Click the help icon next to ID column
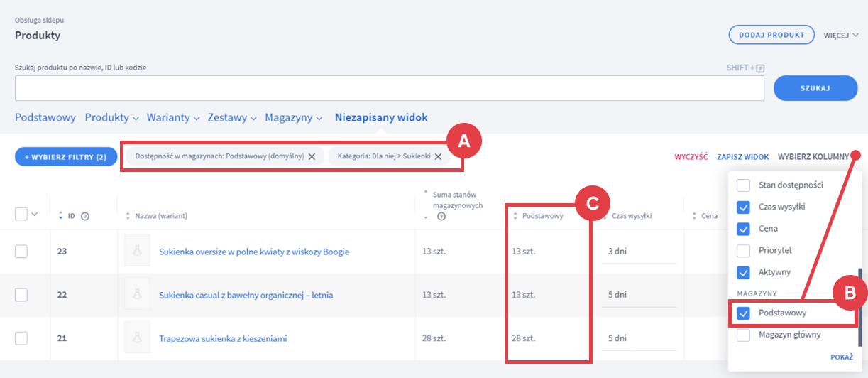This screenshot has width=868, height=378. coord(85,216)
